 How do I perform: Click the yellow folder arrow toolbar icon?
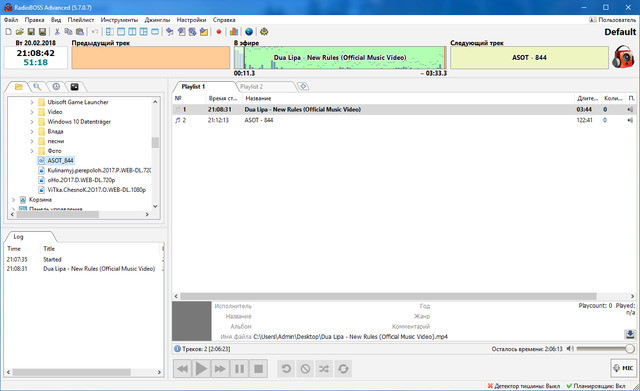[204, 31]
